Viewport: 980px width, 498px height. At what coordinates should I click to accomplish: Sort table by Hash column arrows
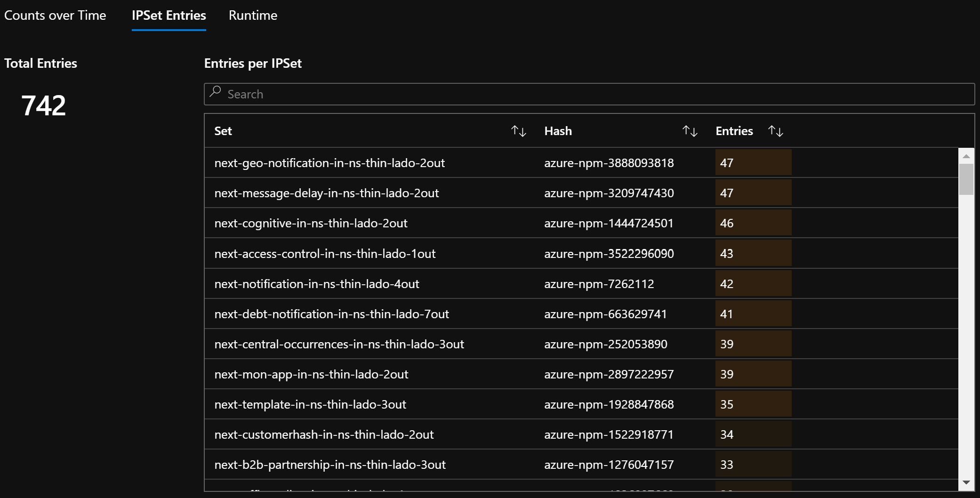(x=690, y=131)
